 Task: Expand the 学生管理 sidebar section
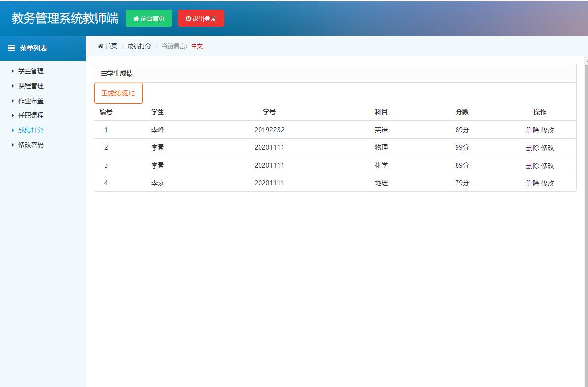tap(30, 70)
